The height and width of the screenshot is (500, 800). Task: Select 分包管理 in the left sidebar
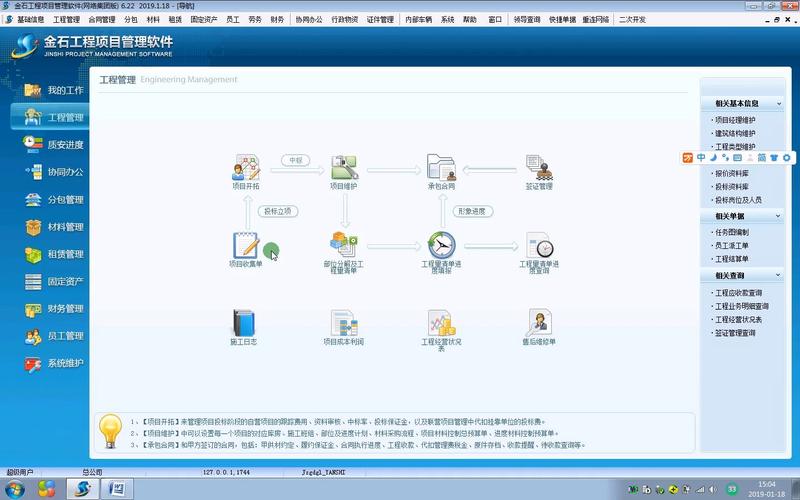[53, 199]
